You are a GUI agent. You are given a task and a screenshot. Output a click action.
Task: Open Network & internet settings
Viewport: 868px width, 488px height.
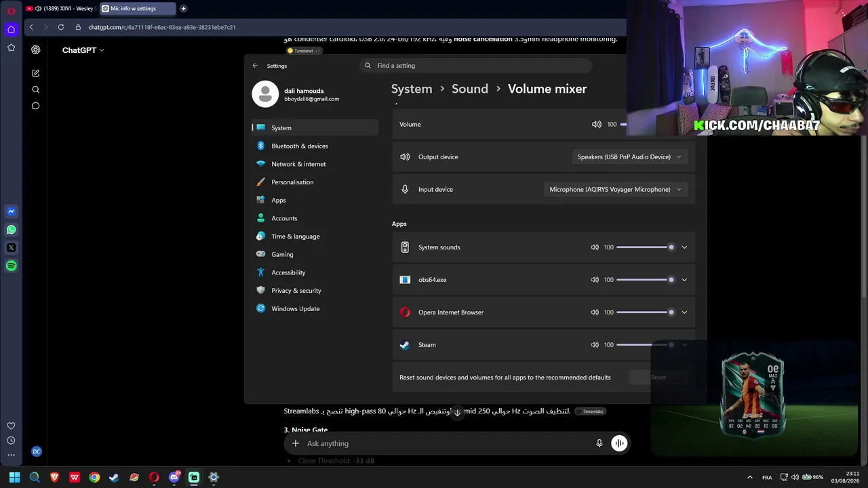315,164
